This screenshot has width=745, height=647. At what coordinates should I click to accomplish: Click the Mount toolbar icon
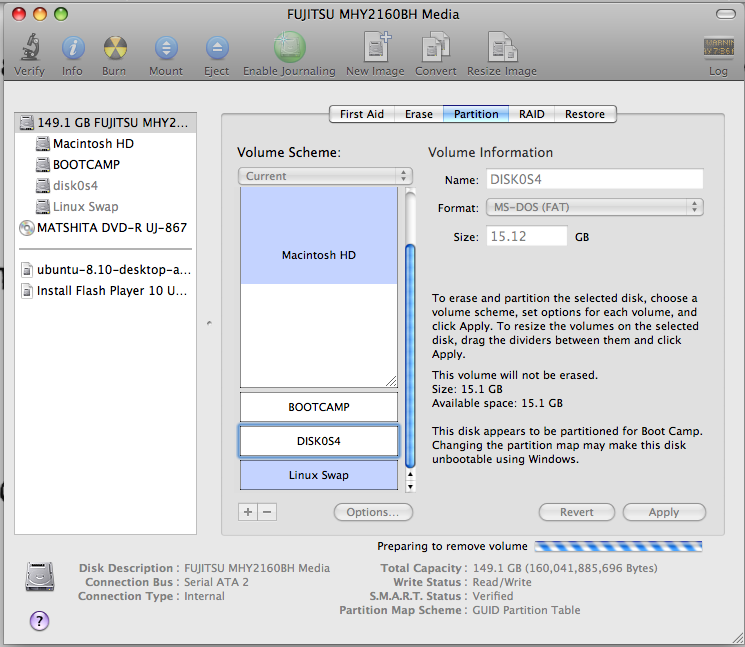pyautogui.click(x=166, y=48)
